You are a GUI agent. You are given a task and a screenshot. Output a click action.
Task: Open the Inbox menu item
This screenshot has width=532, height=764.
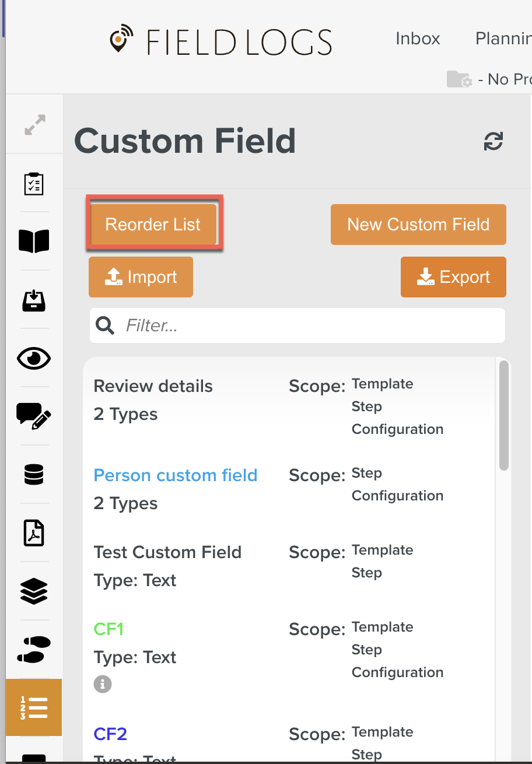418,38
